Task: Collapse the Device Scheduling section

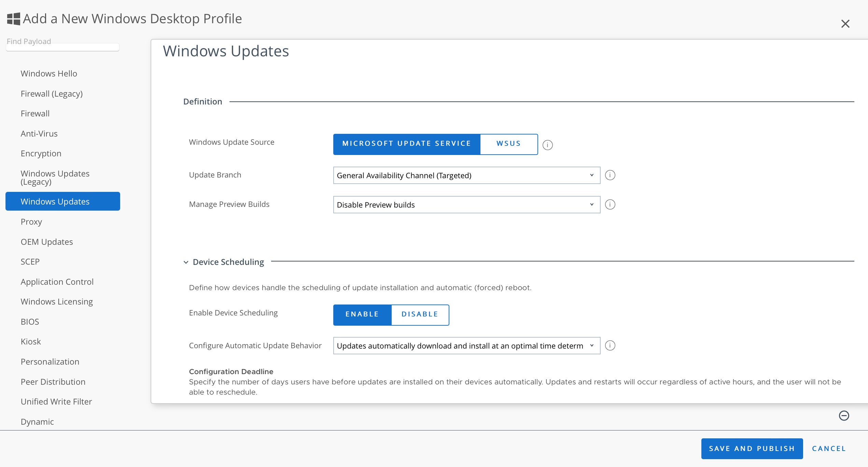Action: coord(186,262)
